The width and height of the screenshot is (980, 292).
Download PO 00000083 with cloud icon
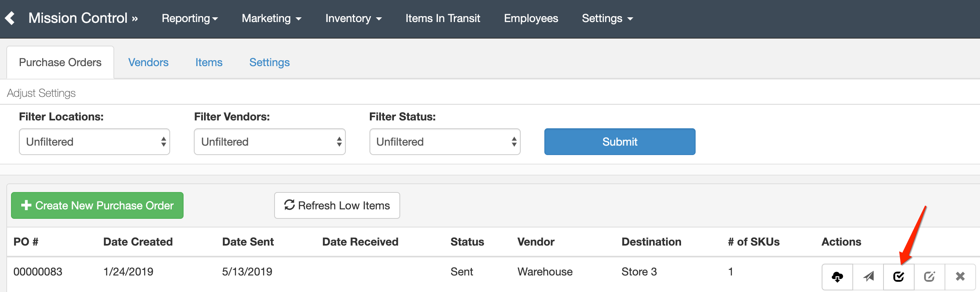coord(837,277)
